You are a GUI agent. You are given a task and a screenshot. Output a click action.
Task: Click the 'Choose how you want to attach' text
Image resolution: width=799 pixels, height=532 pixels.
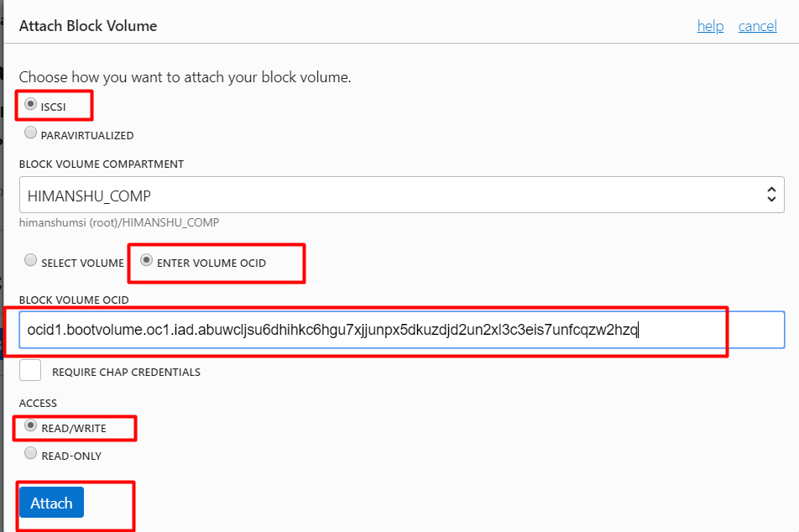pos(185,77)
